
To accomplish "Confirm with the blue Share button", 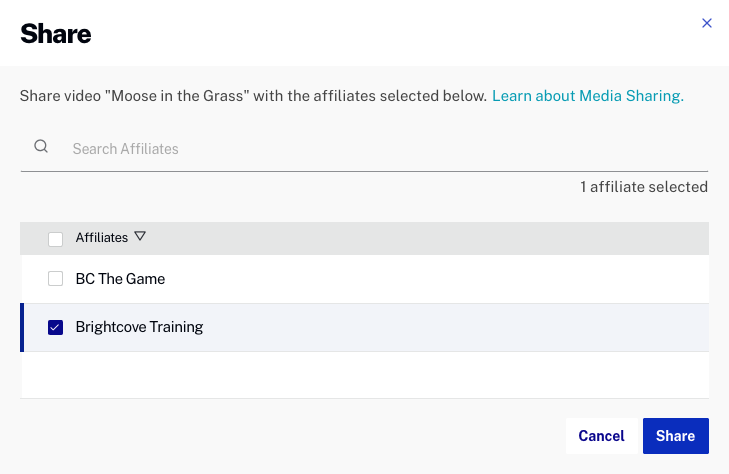I will pyautogui.click(x=676, y=436).
